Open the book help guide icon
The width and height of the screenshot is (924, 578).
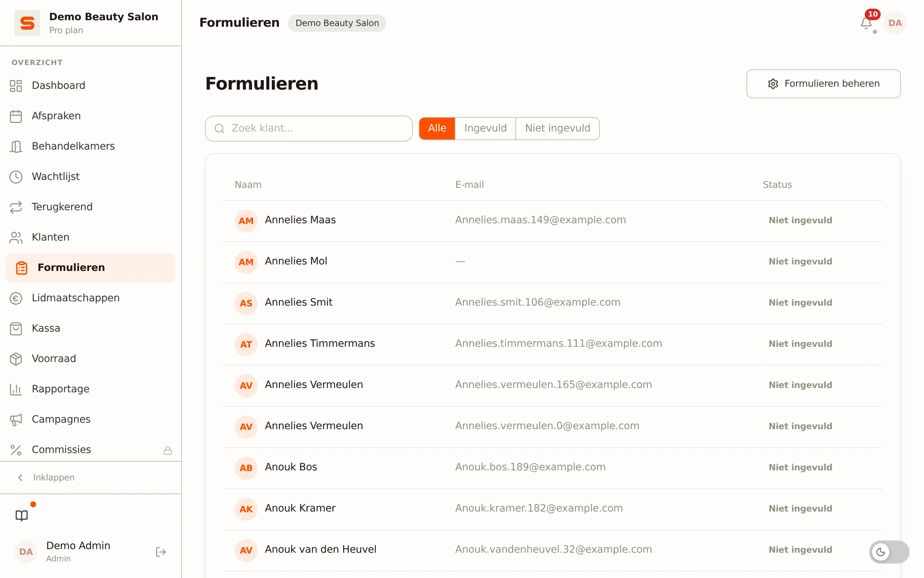coord(22,515)
